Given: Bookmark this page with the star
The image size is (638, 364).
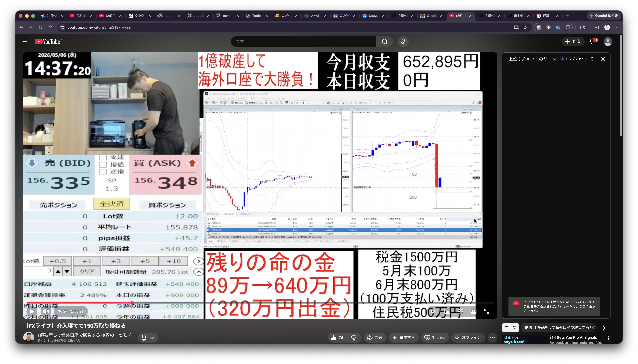Looking at the screenshot, I should 525,28.
